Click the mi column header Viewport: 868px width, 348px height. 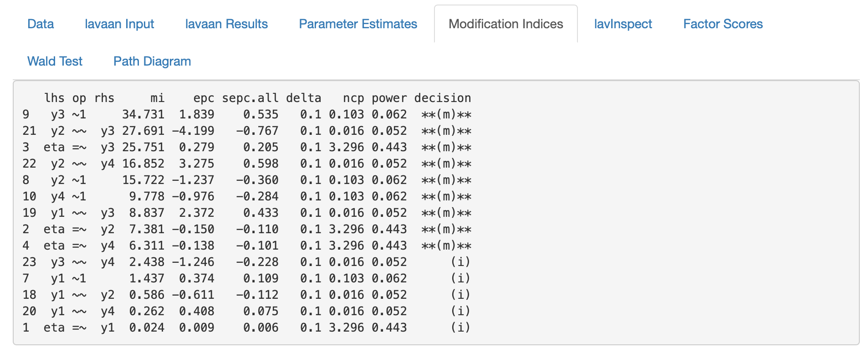tap(157, 97)
